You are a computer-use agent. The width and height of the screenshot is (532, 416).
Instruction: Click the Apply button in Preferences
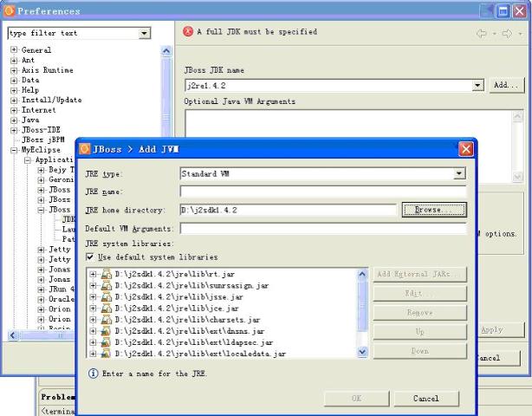(501, 330)
